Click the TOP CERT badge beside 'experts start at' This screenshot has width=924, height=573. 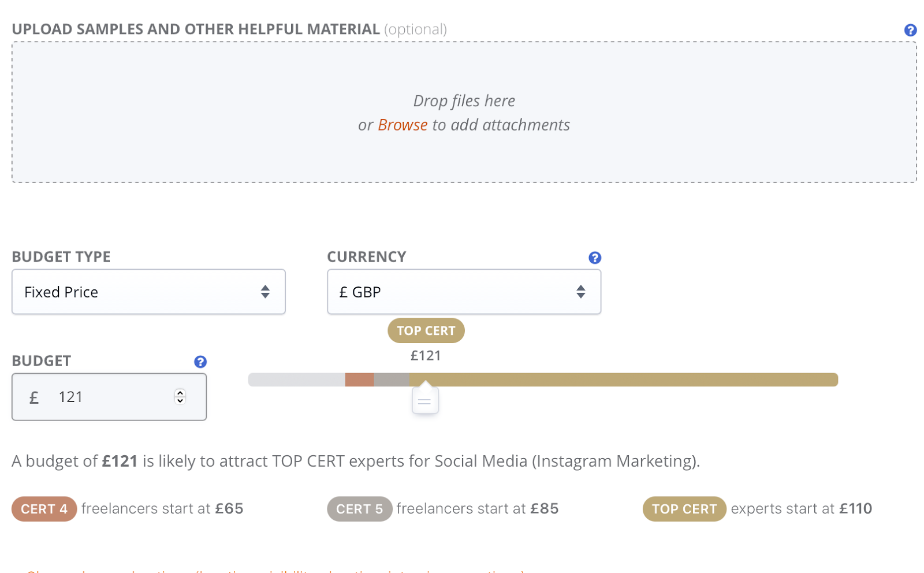(x=684, y=509)
